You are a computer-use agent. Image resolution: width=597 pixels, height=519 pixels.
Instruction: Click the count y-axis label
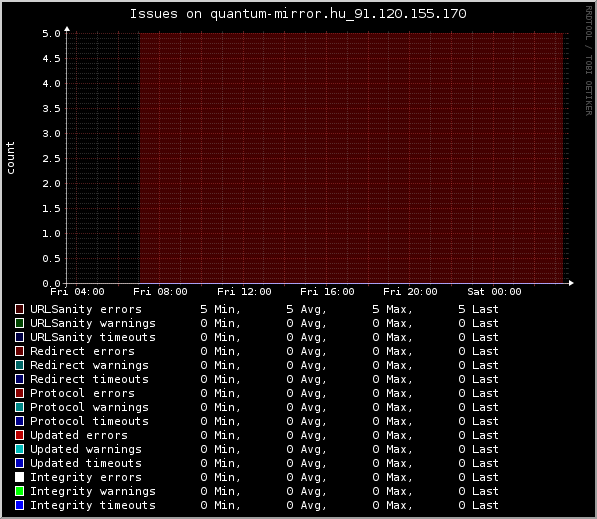click(10, 158)
